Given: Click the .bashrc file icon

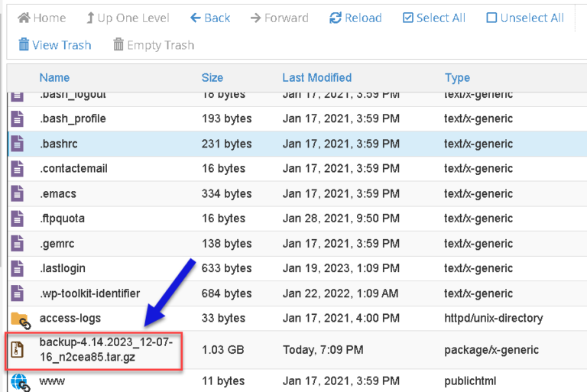Looking at the screenshot, I should 17,144.
